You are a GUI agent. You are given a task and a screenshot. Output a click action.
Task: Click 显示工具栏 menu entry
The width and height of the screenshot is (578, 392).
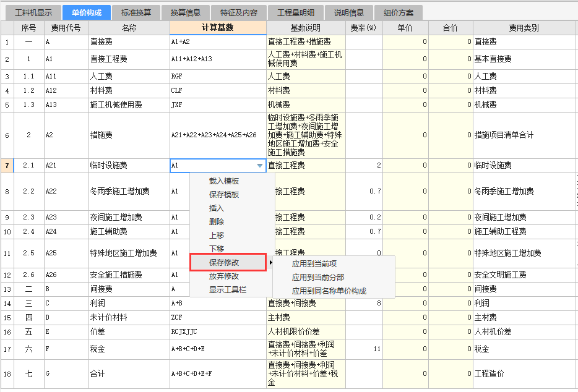click(228, 290)
